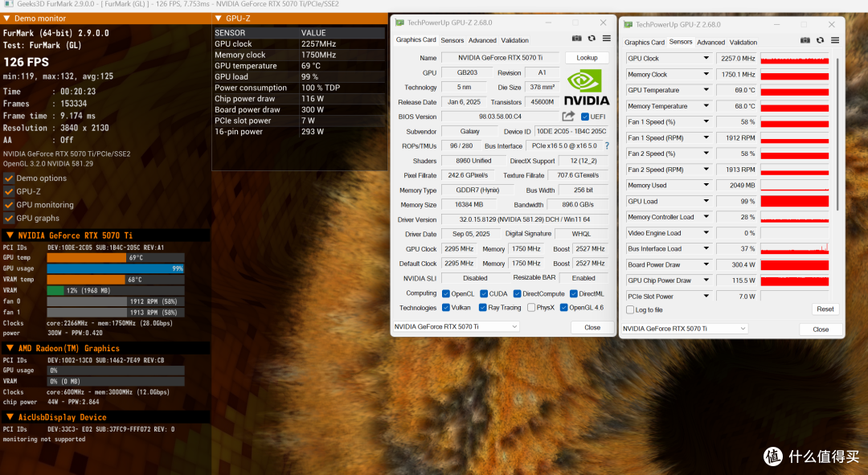Uncheck GPU graphs in FurMark
The width and height of the screenshot is (868, 475).
(9, 218)
